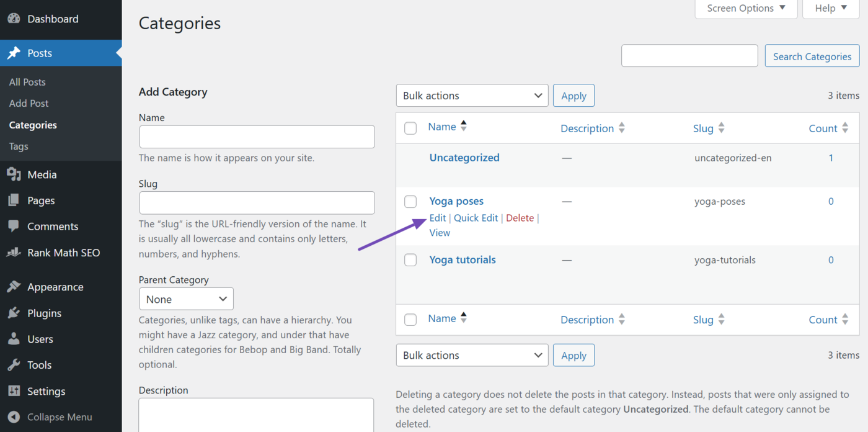Open Appearance with its brush icon
Viewport: 868px width, 432px height.
coord(14,286)
